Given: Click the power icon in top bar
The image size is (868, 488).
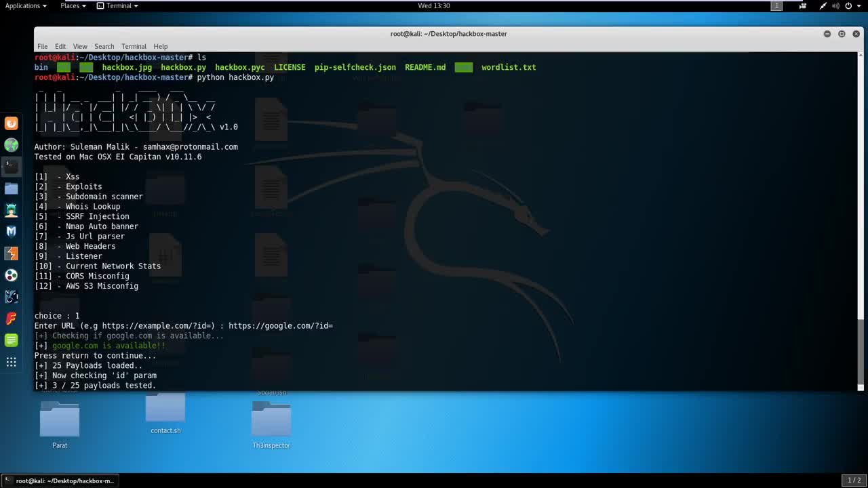Looking at the screenshot, I should pos(848,5).
